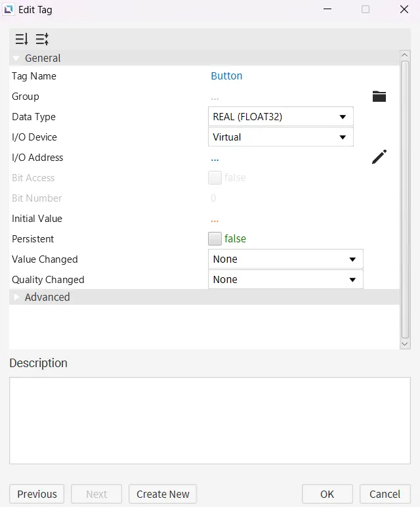Click the Description text area

coord(209,420)
